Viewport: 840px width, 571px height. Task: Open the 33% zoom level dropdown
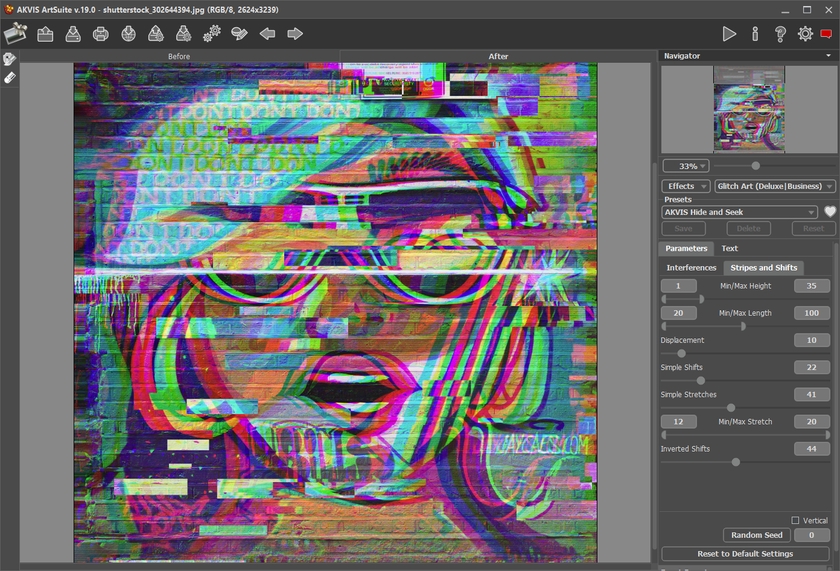686,166
